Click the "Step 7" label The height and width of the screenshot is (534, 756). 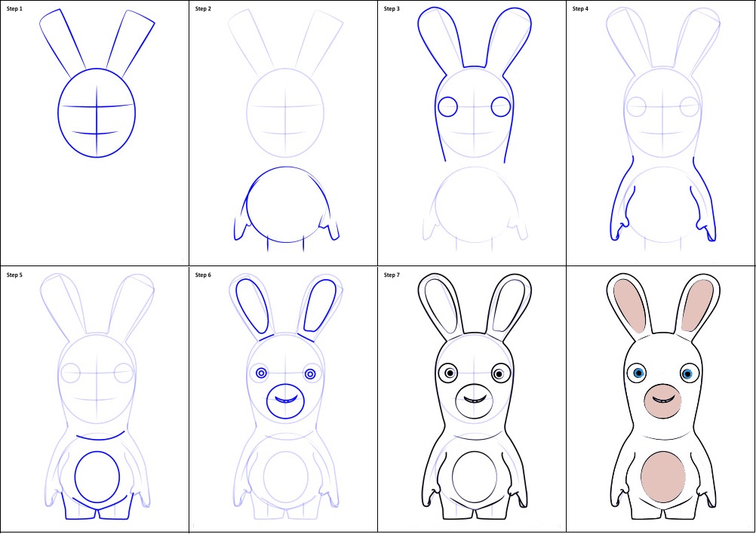[392, 275]
